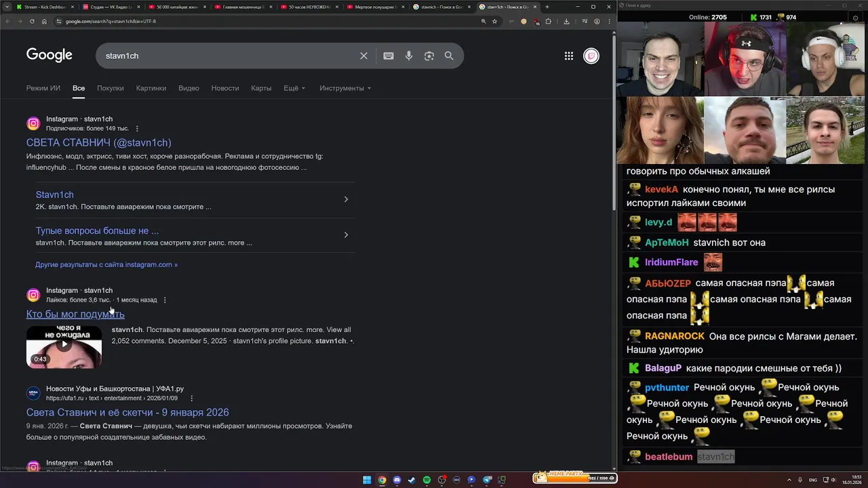Screen dimensions: 868x488
Task: Click pvthunter username in chat
Action: coord(667,388)
